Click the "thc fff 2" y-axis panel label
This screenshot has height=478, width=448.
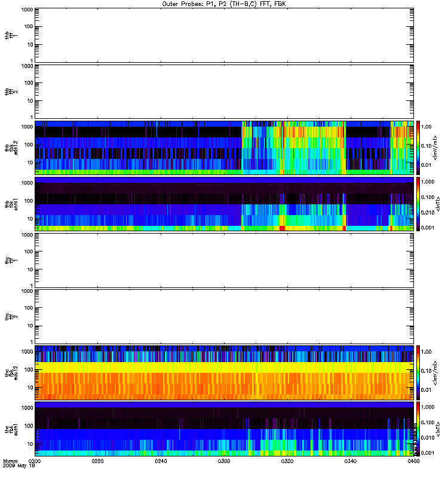[11, 317]
